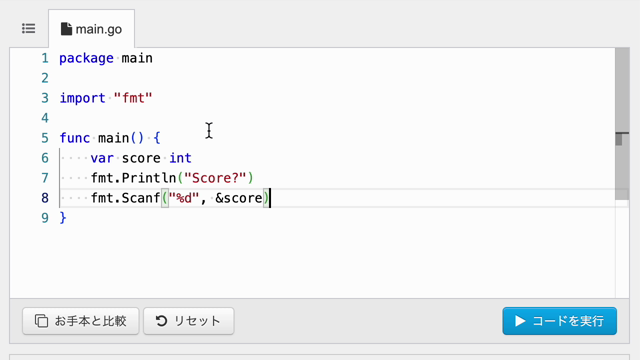
Task: Open the file list menu icon
Action: (29, 29)
